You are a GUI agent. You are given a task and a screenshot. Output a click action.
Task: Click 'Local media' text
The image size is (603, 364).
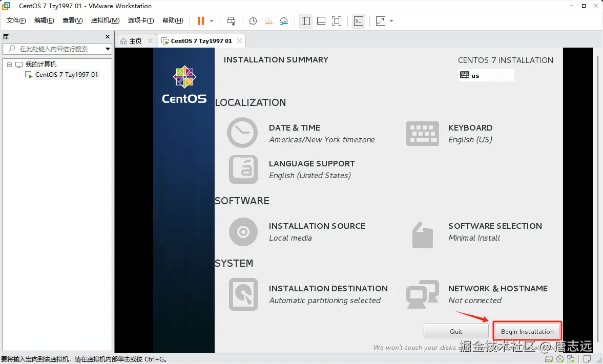click(290, 238)
